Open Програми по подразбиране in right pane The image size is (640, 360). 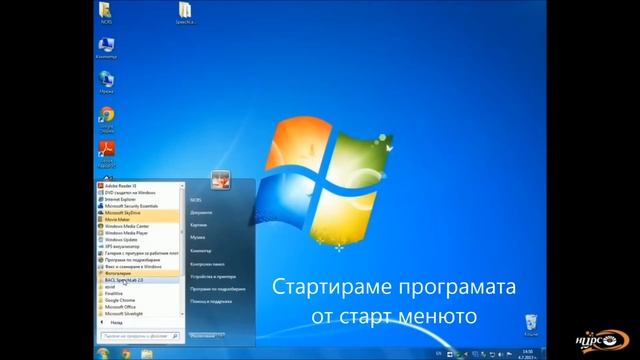[218, 289]
